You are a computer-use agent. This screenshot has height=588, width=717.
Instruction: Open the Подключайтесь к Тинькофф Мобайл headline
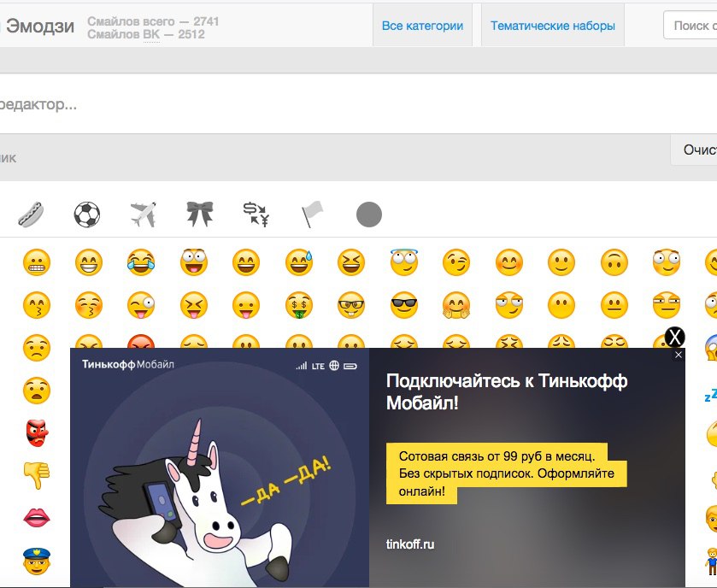click(507, 391)
